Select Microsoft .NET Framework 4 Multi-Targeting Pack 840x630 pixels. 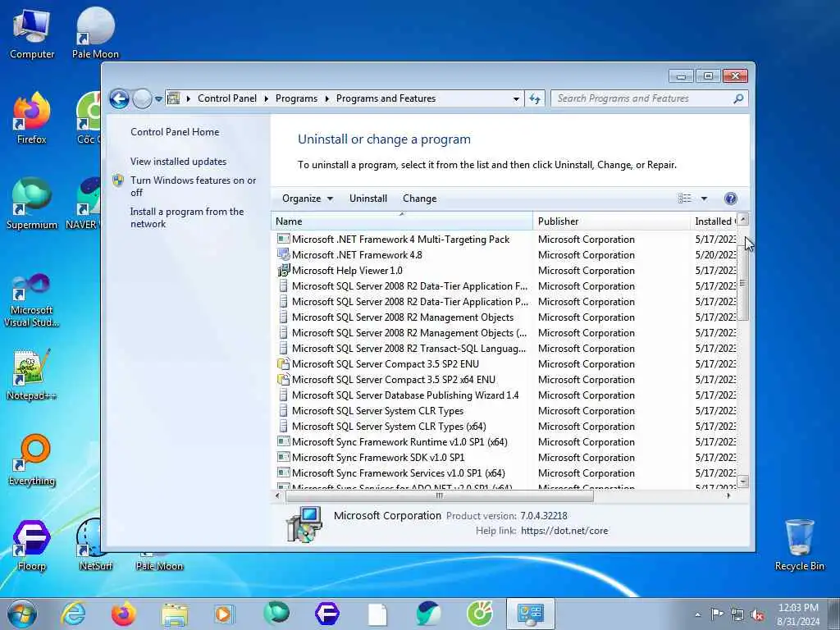505,240
